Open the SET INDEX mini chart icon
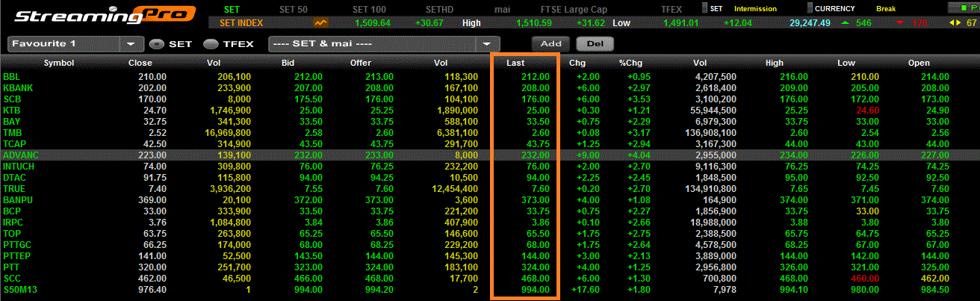The height and width of the screenshot is (301, 980). click(x=321, y=23)
